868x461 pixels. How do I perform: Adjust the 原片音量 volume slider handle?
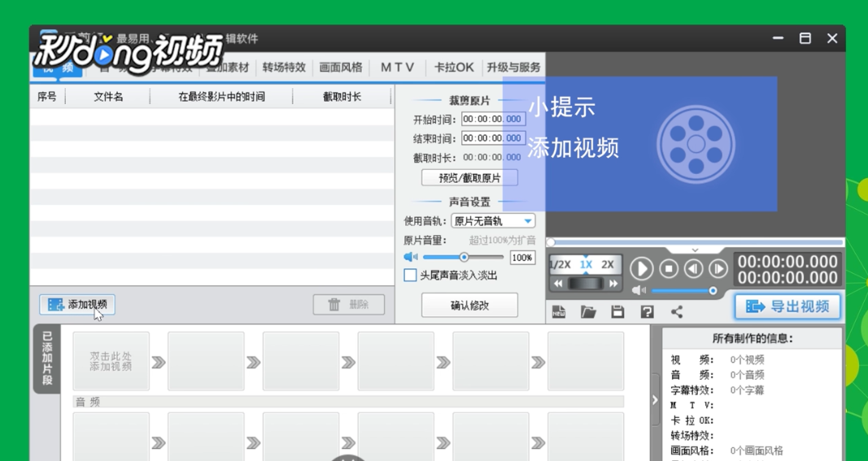[464, 257]
